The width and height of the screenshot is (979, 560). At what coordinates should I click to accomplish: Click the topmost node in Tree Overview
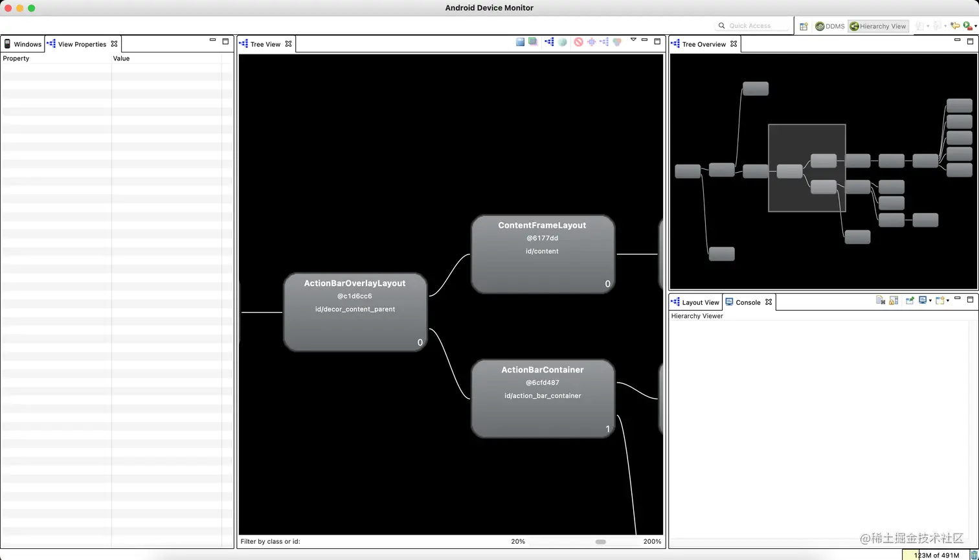click(x=756, y=89)
